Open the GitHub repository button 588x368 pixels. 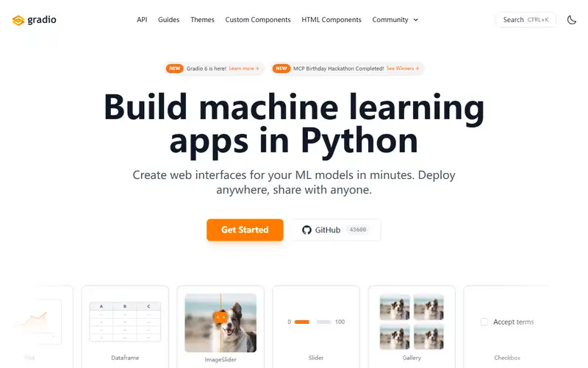pos(336,230)
